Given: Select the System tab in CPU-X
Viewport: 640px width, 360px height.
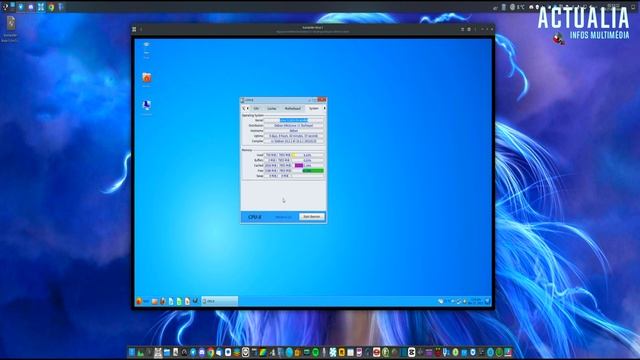Looking at the screenshot, I should pos(313,109).
